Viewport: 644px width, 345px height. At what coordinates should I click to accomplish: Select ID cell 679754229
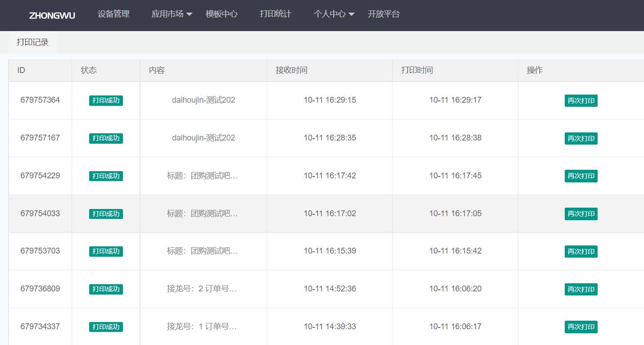pyautogui.click(x=40, y=176)
